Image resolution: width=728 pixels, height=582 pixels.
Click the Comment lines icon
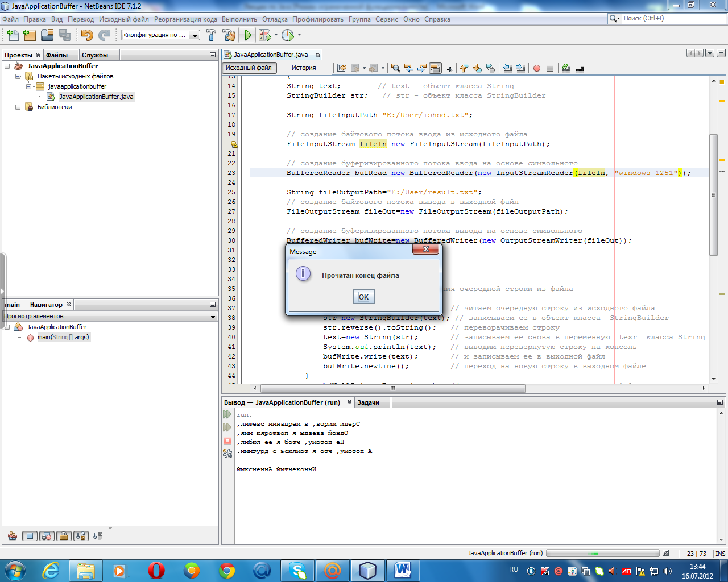[566, 68]
